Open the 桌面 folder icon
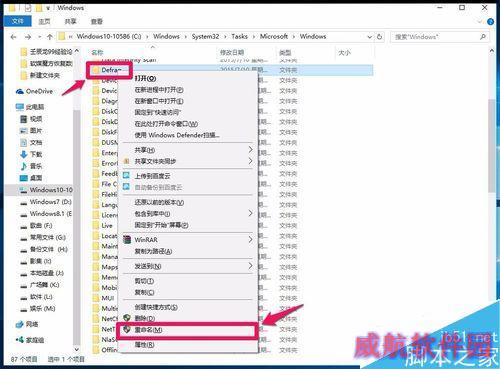500x369 pixels. coord(24,178)
